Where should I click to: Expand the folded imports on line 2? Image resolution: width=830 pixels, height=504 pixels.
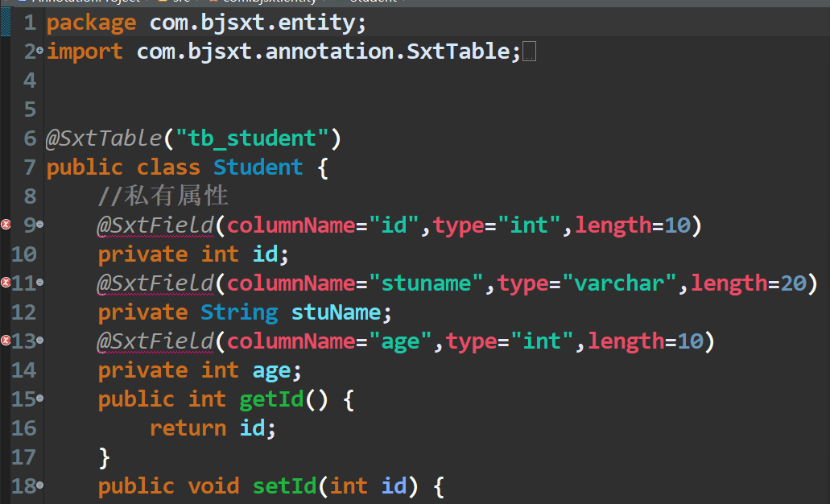(39, 51)
